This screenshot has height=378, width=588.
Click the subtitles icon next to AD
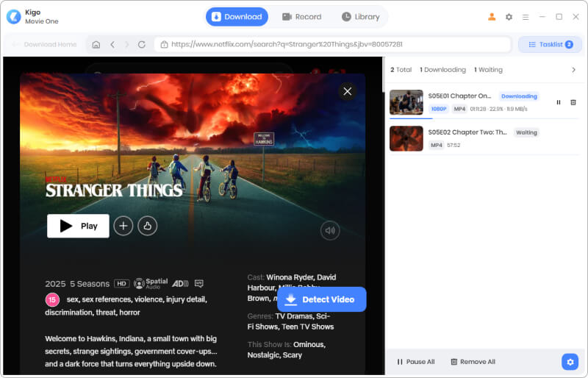point(198,283)
